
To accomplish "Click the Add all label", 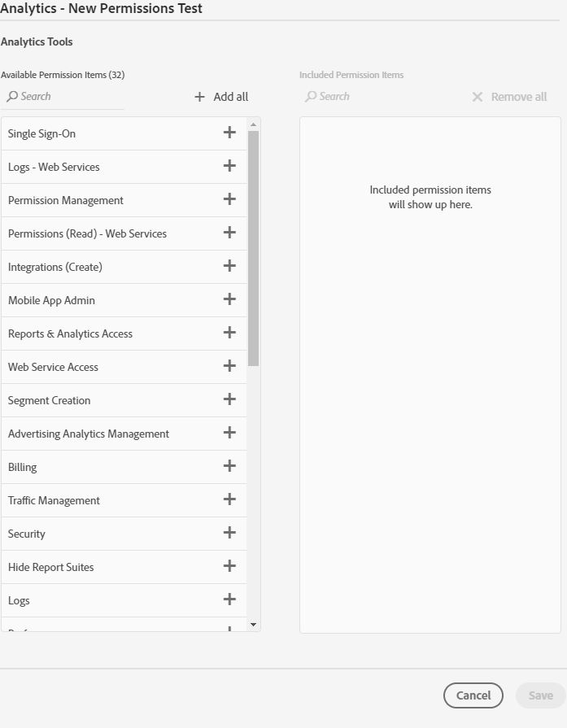I will (231, 97).
